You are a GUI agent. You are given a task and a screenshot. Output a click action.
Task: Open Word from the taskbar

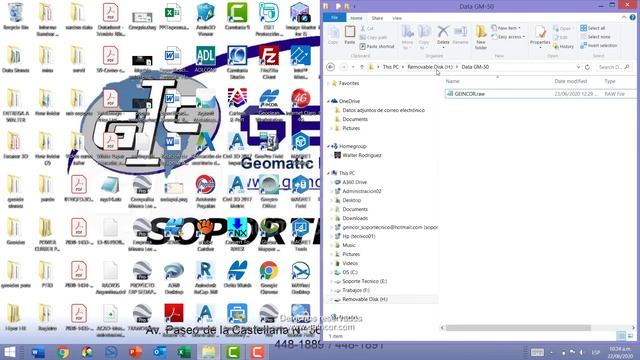pos(38,352)
